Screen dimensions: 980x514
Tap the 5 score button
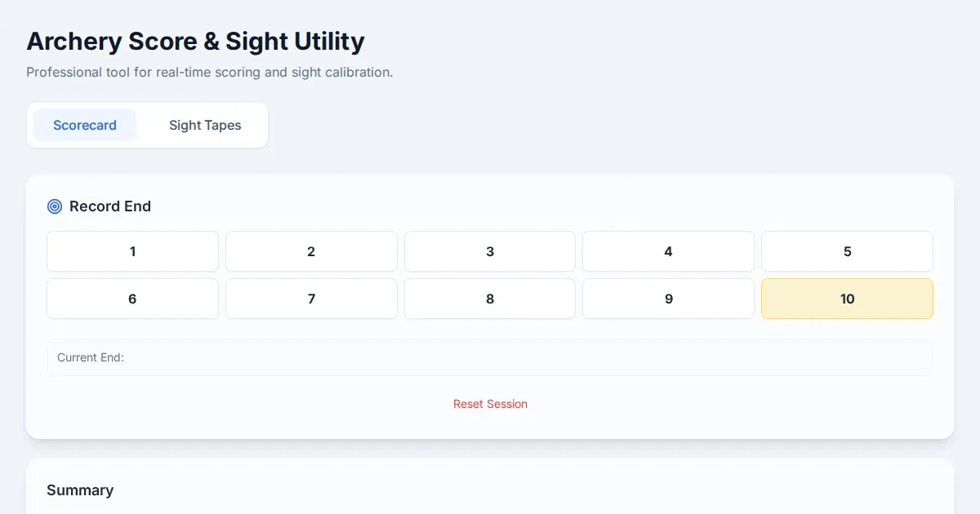[847, 251]
